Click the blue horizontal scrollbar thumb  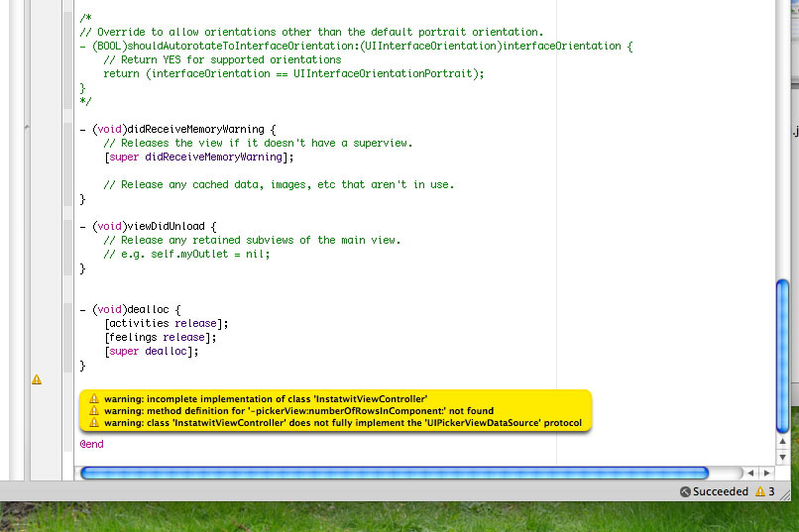click(395, 473)
